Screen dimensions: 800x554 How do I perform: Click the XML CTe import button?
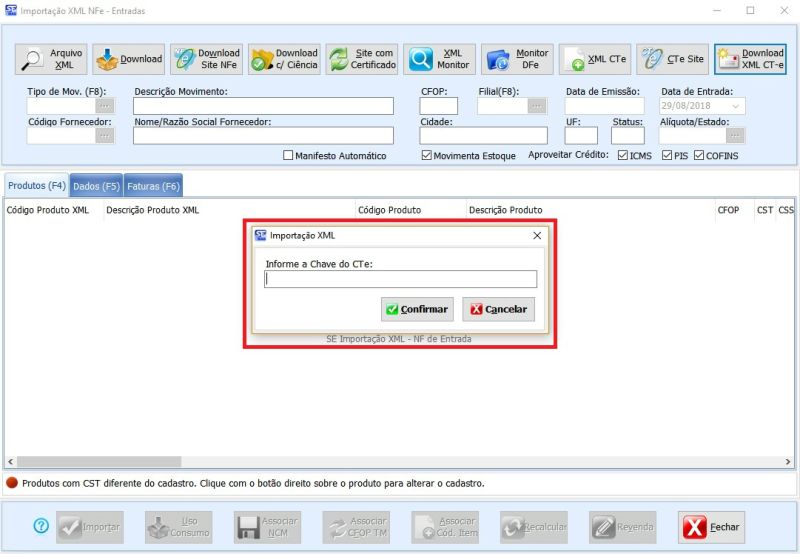click(594, 59)
